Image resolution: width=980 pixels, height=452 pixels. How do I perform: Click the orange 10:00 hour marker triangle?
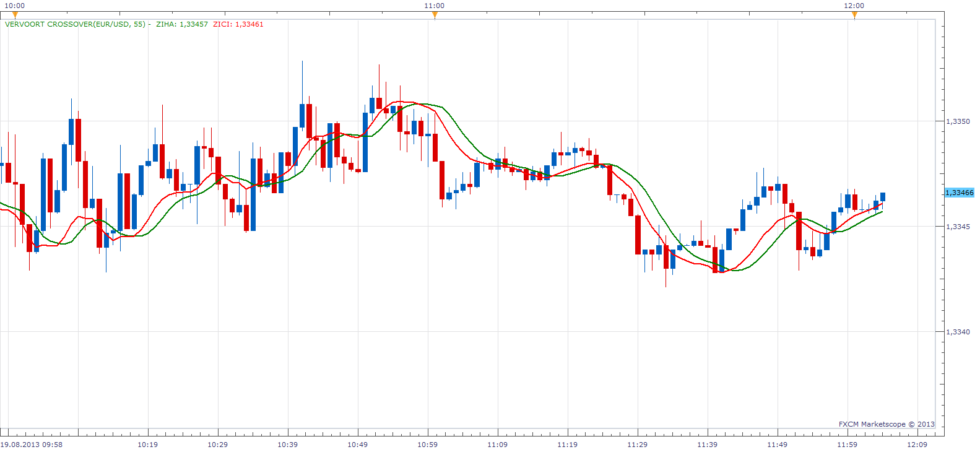15,15
